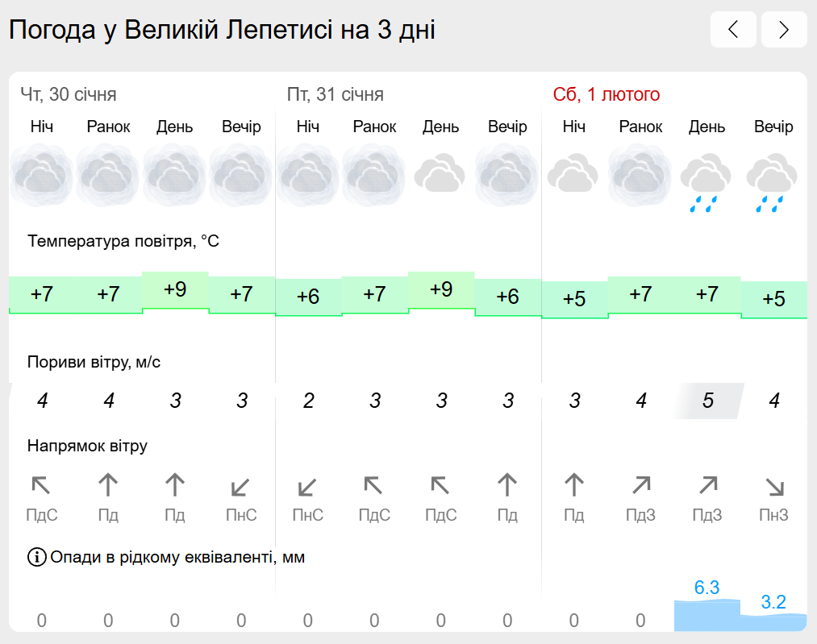
Task: Click Thursday Ніч ПдС wind arrow
Action: [41, 485]
